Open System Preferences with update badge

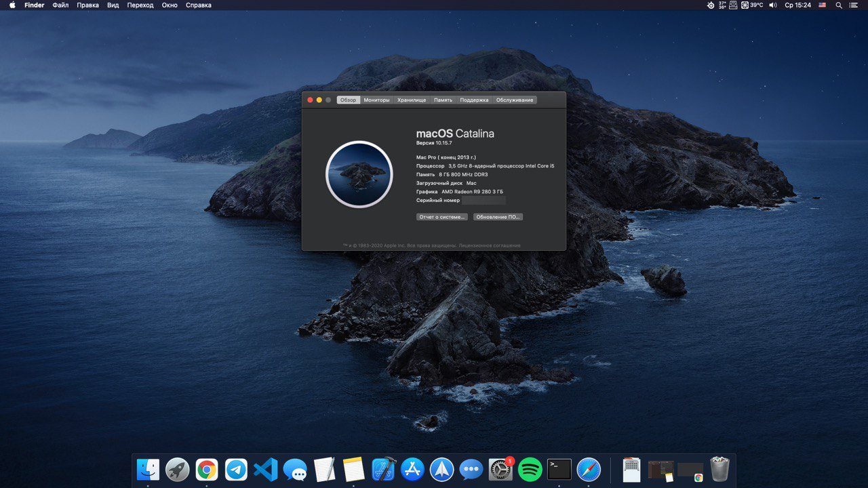[500, 469]
